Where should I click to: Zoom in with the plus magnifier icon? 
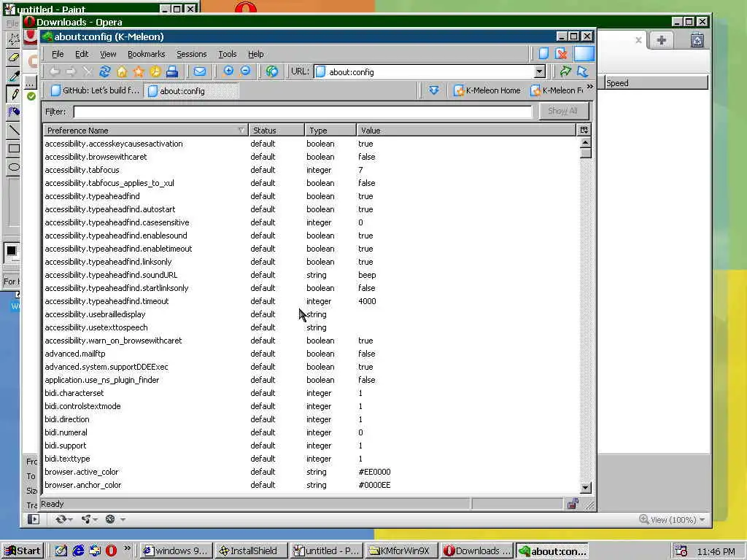228,71
